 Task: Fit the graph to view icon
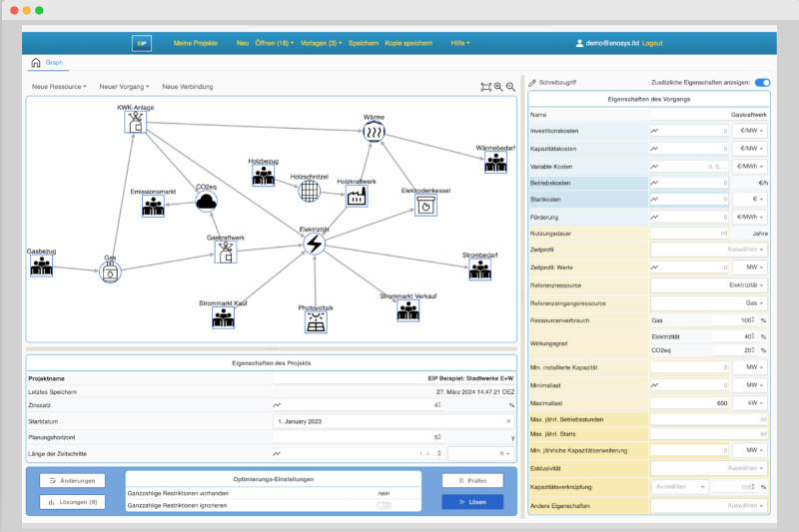[x=485, y=87]
